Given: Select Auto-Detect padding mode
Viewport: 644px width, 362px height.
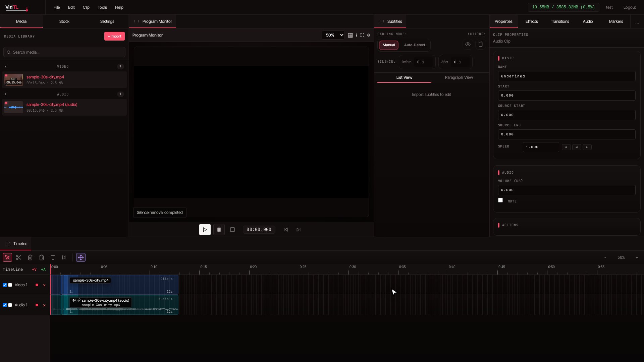Looking at the screenshot, I should tap(415, 45).
